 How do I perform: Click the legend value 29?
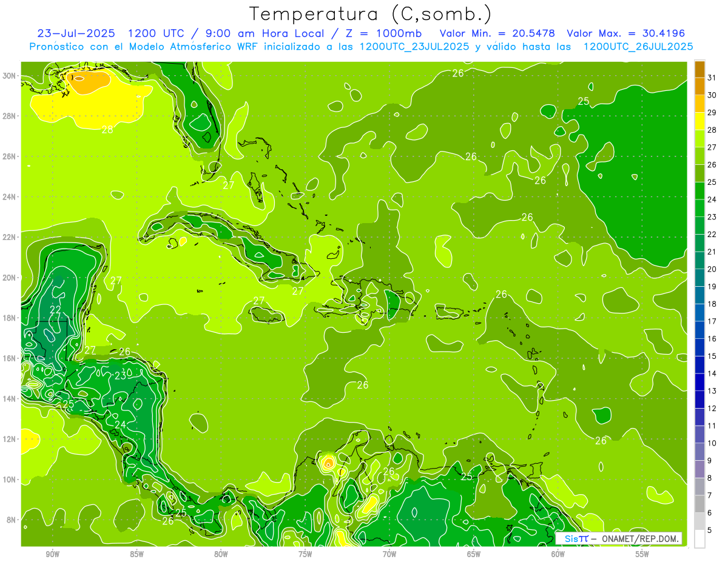click(x=712, y=113)
